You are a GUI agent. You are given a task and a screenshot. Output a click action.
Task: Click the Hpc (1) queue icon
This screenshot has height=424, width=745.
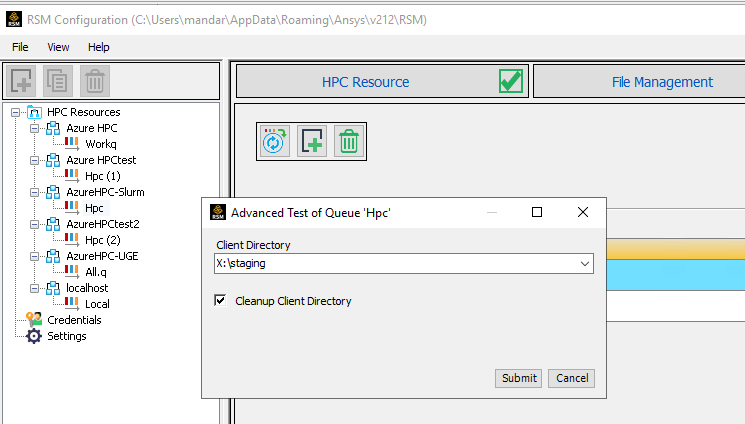click(x=72, y=176)
